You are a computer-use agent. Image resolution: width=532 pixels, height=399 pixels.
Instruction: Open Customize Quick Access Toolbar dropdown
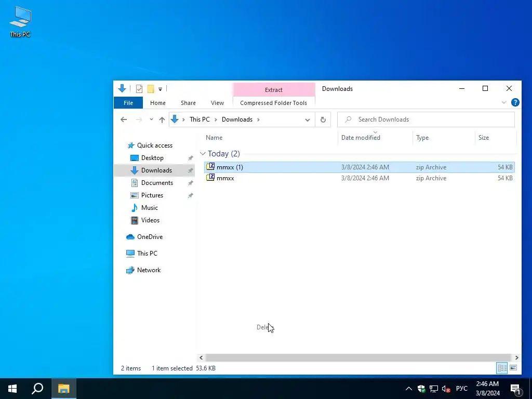160,89
